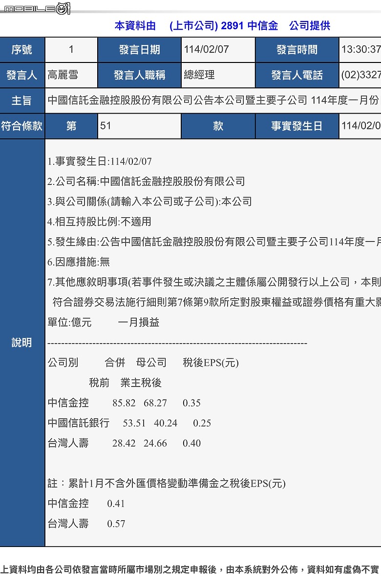Screen dimensions: 381x588
Task: Select the subject line 中國信託金融控股股份有限公司公告
Action: click(x=214, y=101)
